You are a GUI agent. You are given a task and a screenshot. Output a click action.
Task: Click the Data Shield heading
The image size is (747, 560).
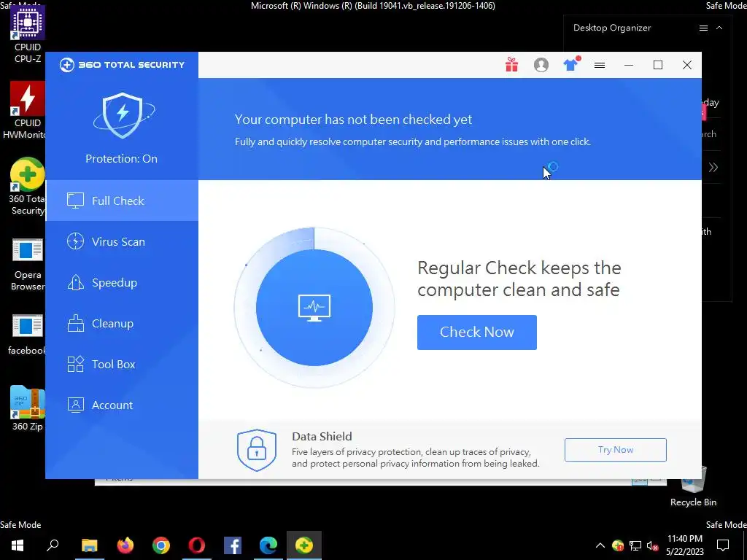(322, 436)
